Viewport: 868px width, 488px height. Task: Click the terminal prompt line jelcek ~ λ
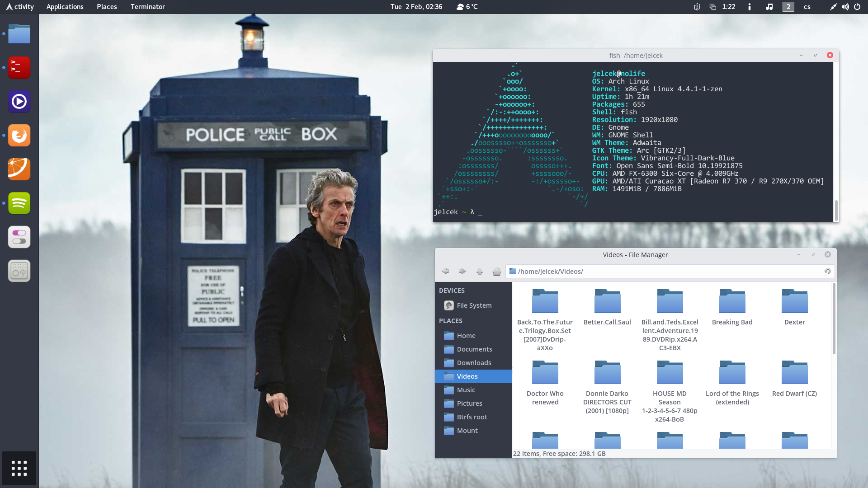pyautogui.click(x=458, y=212)
